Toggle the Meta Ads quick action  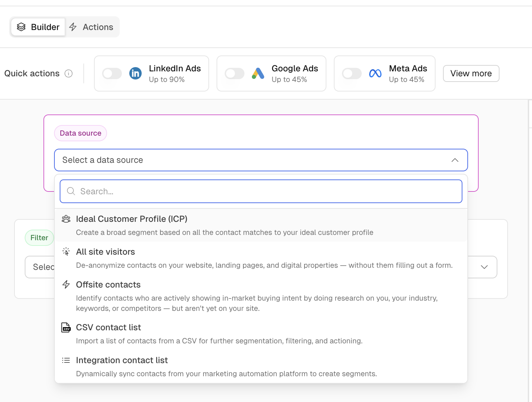coord(352,73)
